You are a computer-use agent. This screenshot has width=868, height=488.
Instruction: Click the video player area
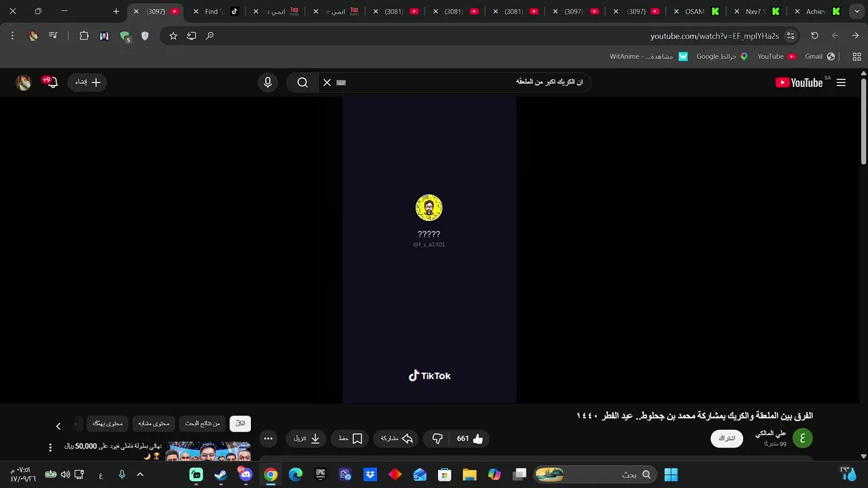point(429,249)
